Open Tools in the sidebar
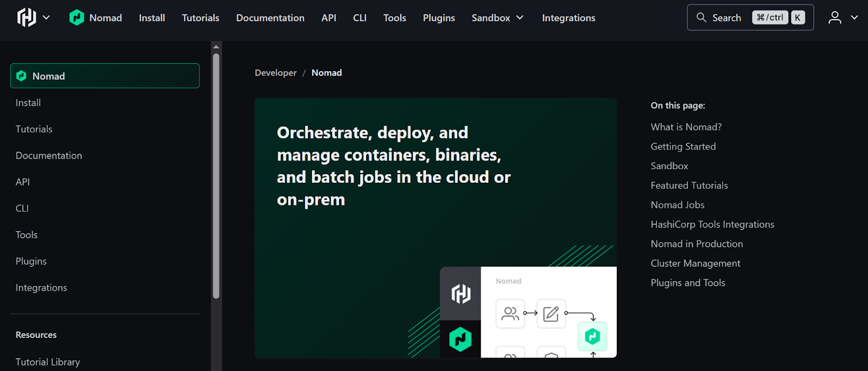 tap(27, 235)
